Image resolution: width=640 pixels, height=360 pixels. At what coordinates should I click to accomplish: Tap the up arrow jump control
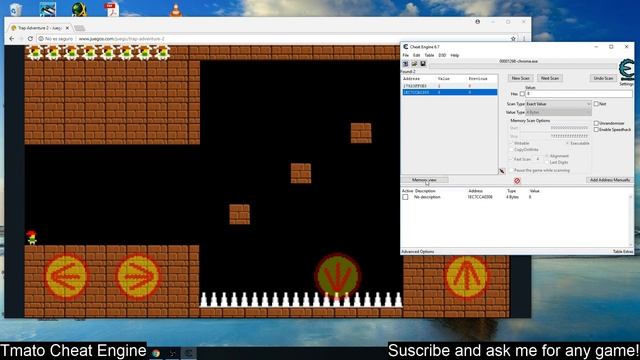[x=466, y=276]
